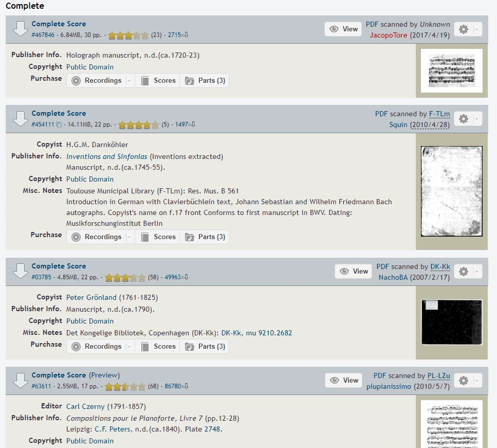Image resolution: width=497 pixels, height=448 pixels.
Task: Open Recordings for Grönland copy entry
Action: (x=97, y=347)
